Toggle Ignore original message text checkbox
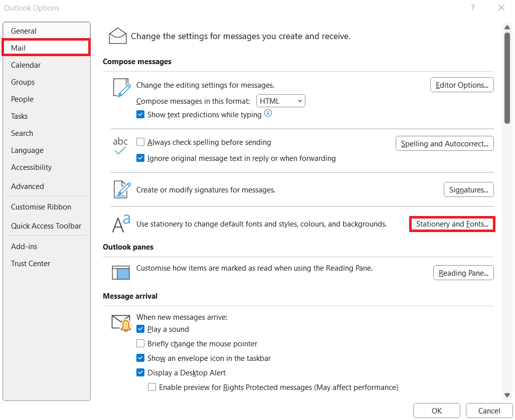 point(140,158)
